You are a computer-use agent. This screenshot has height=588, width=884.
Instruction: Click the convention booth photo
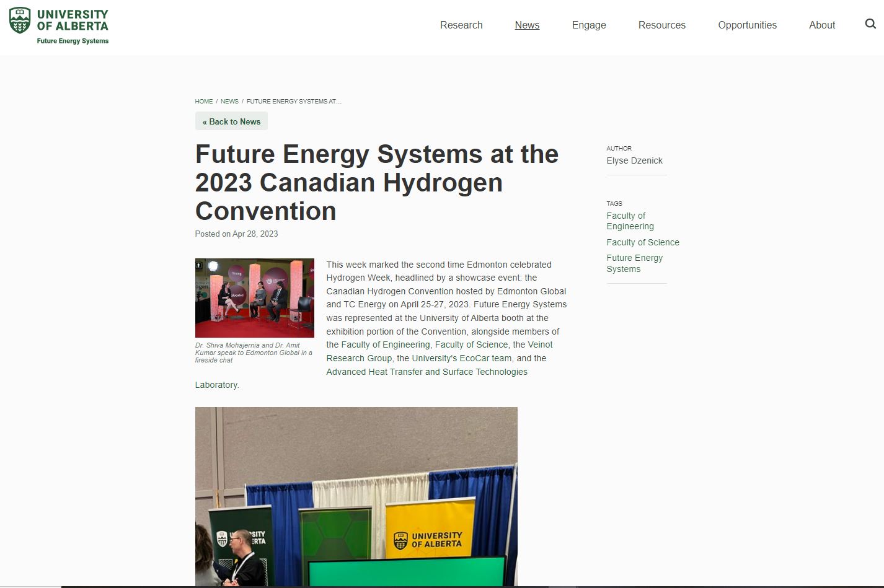click(x=356, y=496)
